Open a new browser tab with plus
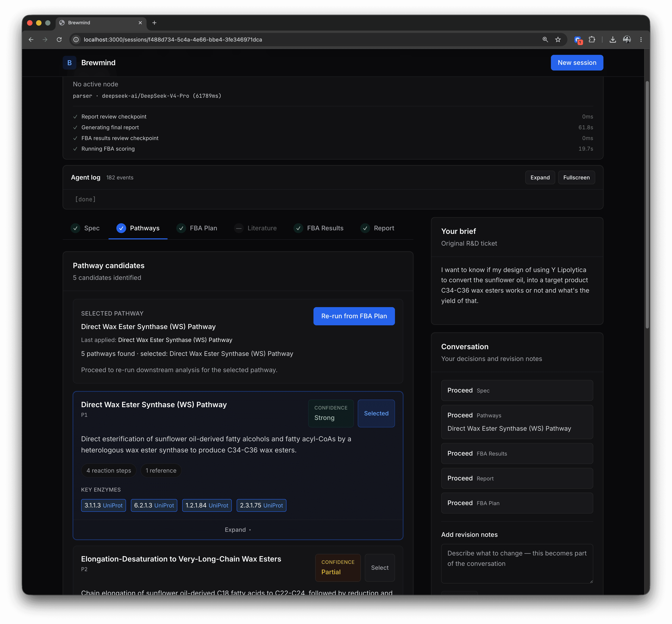 pos(154,23)
